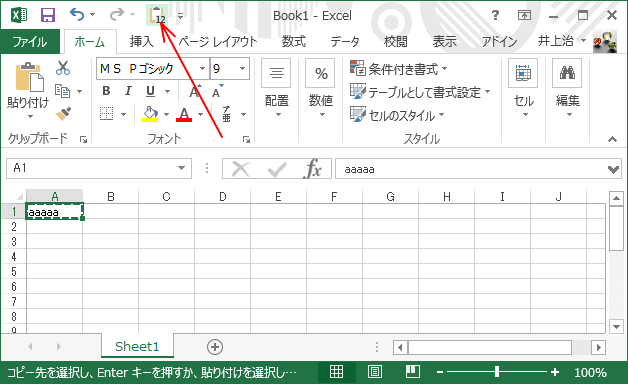This screenshot has height=384, width=628.
Task: Open the 井上治 account menu
Action: [x=562, y=40]
